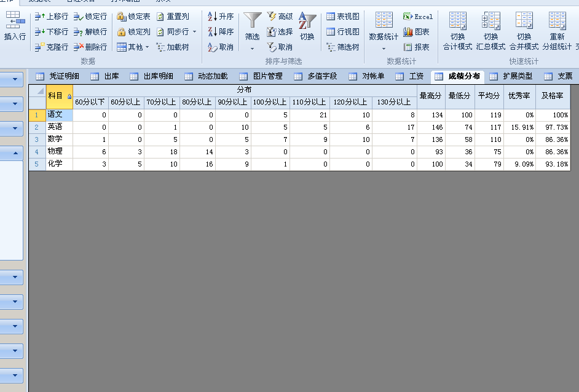Open the 数据统计 dropdown menu
Viewport: 579px width, 392px height.
click(384, 48)
